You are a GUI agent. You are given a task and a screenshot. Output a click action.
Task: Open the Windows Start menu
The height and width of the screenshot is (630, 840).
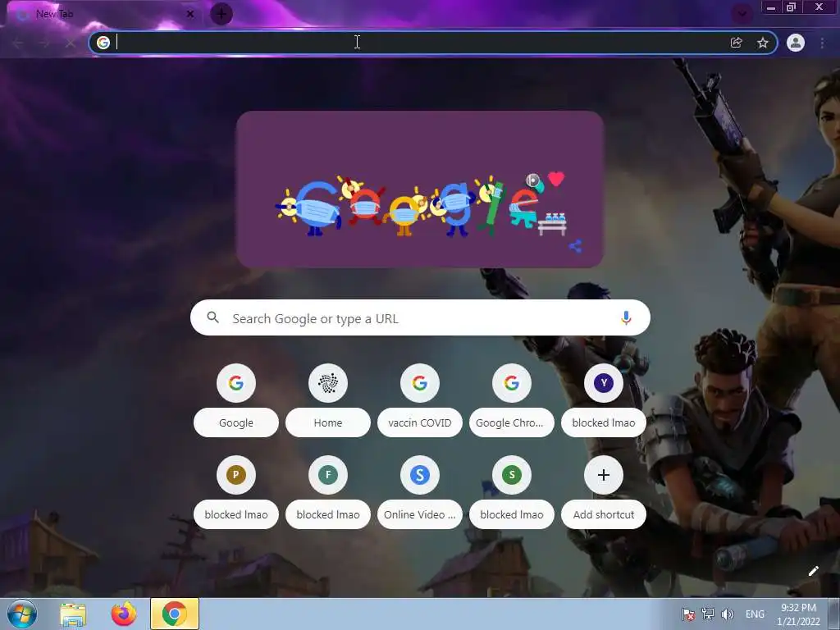click(x=22, y=614)
